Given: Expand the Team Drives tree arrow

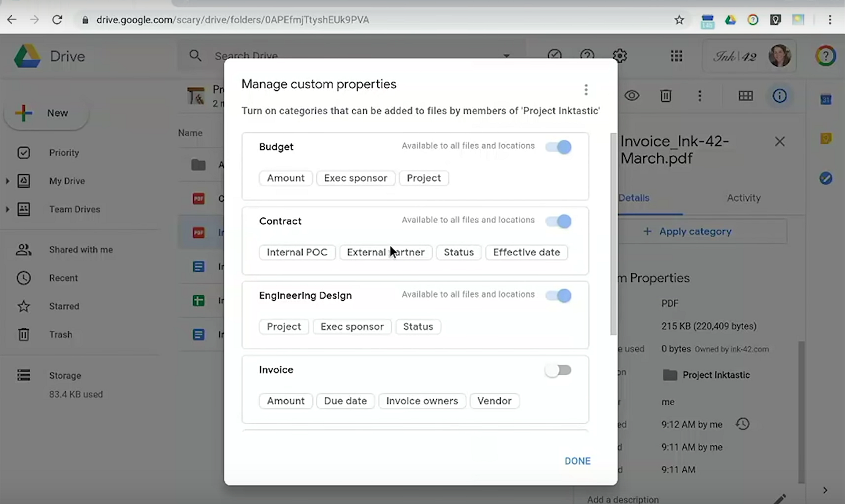Looking at the screenshot, I should [7, 209].
